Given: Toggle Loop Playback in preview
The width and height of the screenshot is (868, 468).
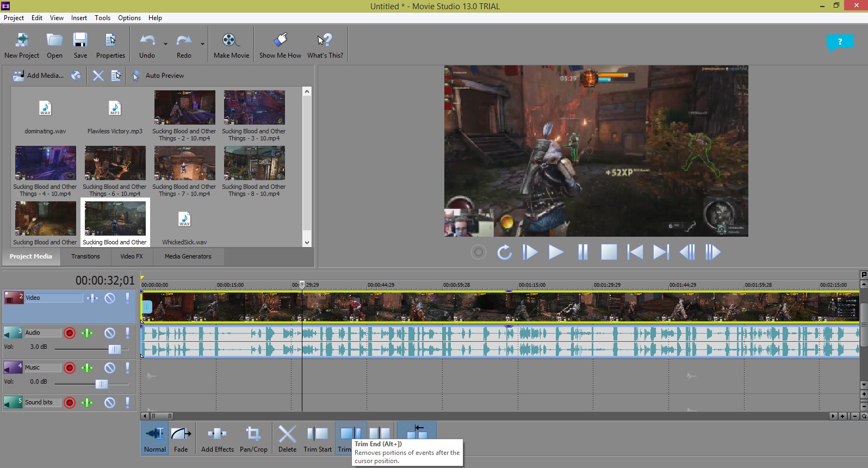Looking at the screenshot, I should pyautogui.click(x=504, y=252).
